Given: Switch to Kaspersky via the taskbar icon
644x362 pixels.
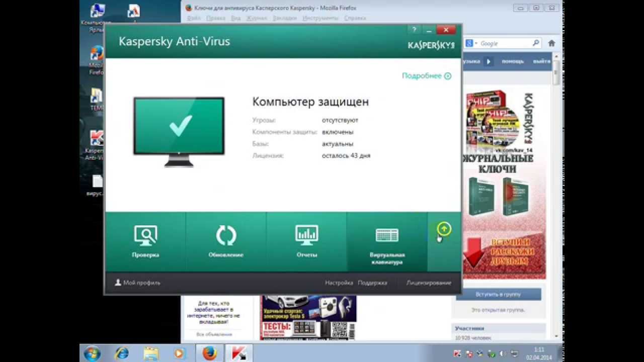Looking at the screenshot, I should [x=238, y=353].
